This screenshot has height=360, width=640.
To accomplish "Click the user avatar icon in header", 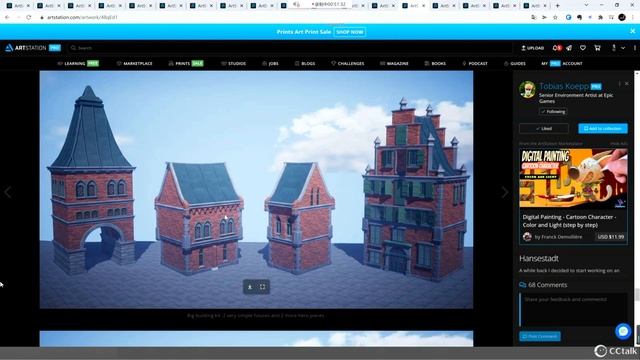I will point(613,48).
